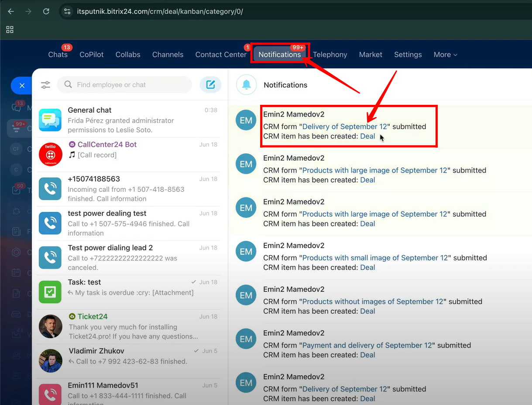Open "Payment and delivery of September 12" form link

367,345
